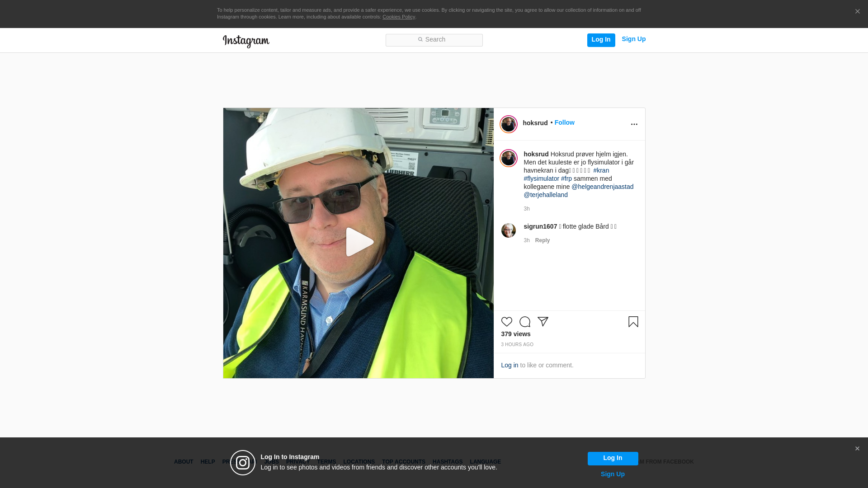The width and height of the screenshot is (868, 488).
Task: Close the bottom login prompt
Action: [x=857, y=449]
